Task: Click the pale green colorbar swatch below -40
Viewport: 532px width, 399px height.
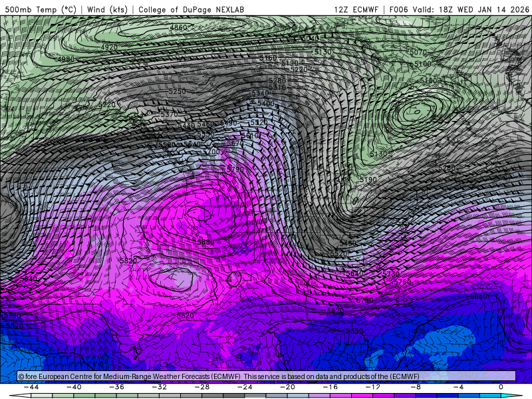Action: tap(63, 396)
